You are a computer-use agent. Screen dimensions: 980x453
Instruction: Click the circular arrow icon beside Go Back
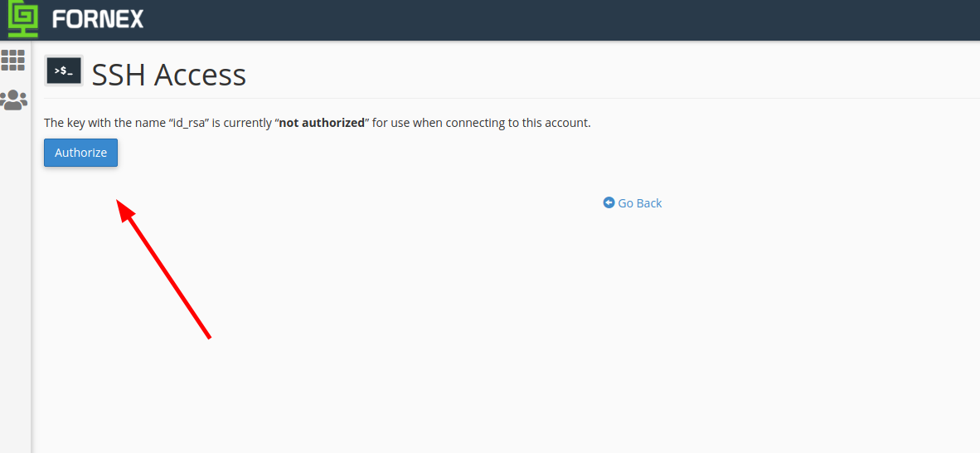pos(609,202)
